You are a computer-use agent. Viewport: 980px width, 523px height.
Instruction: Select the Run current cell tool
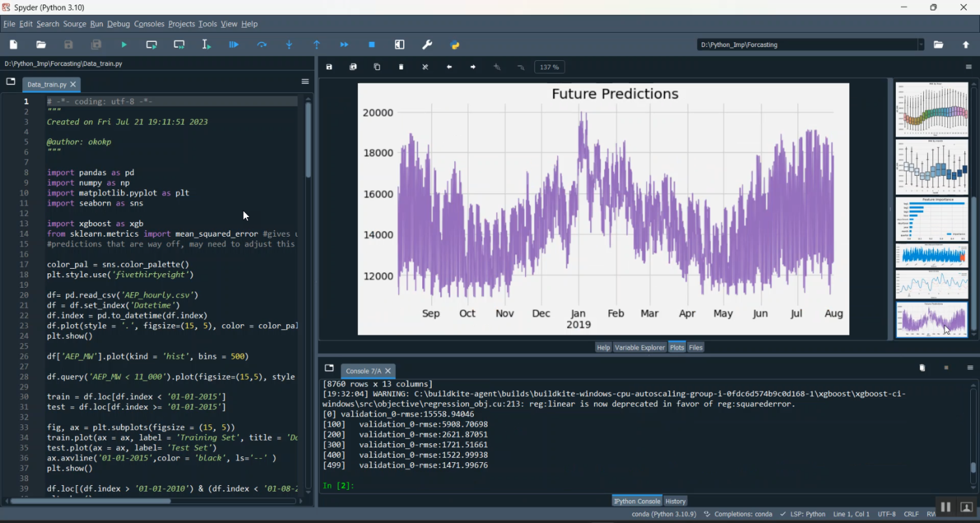151,44
